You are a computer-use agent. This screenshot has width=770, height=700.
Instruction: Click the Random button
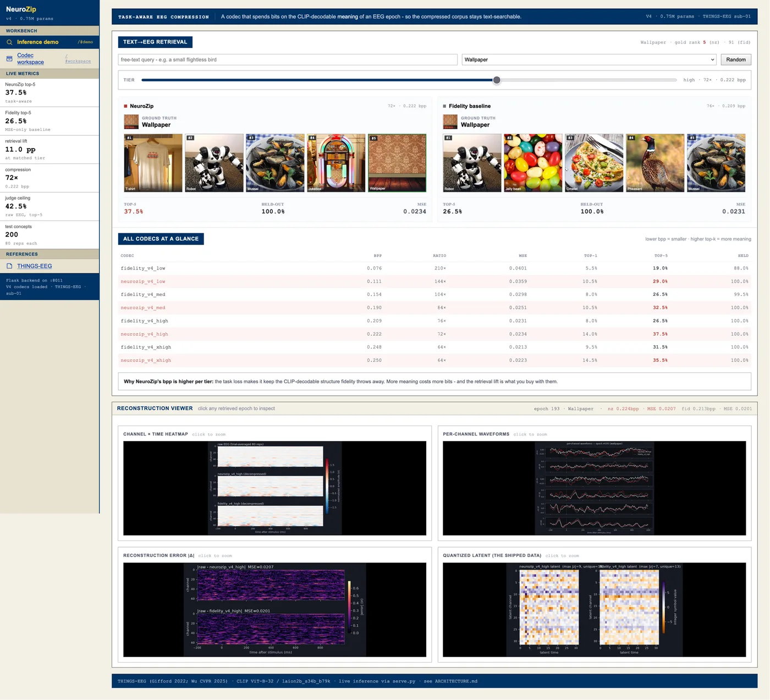click(x=736, y=59)
